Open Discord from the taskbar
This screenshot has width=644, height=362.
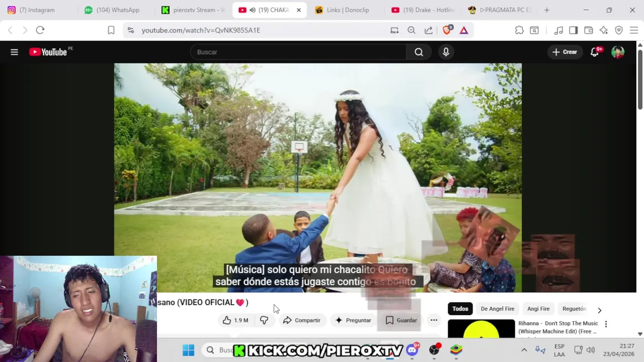(413, 349)
